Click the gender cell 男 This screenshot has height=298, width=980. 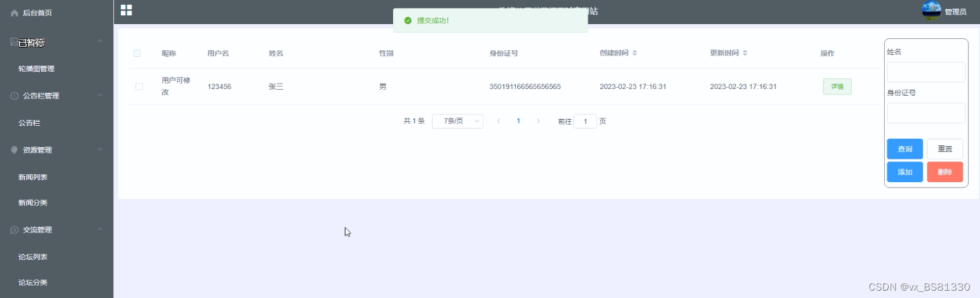click(382, 87)
